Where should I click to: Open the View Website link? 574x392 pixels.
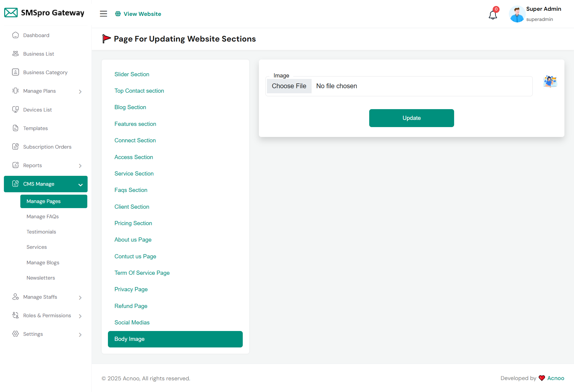click(142, 14)
